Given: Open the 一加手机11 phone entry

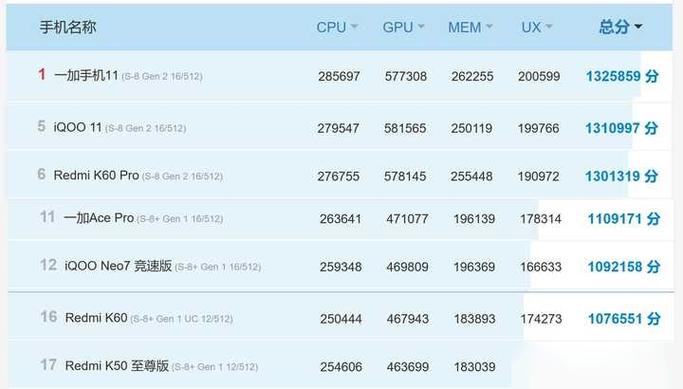Looking at the screenshot, I should pyautogui.click(x=86, y=75).
